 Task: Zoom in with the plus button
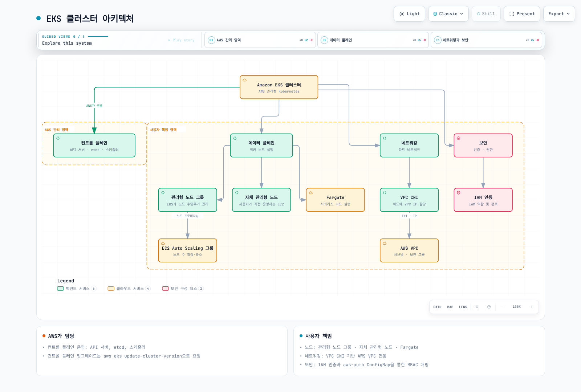(x=532, y=307)
